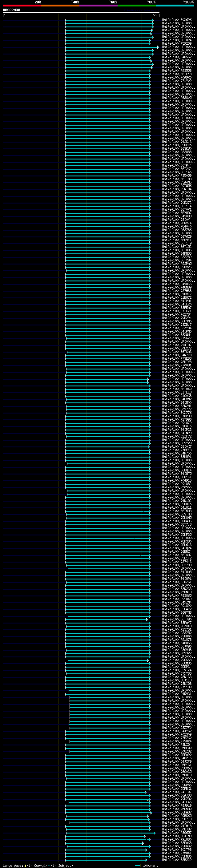197x868 pixels.
Task: Select the UniRef100_A7AP33 label
Action: pos(176,416)
